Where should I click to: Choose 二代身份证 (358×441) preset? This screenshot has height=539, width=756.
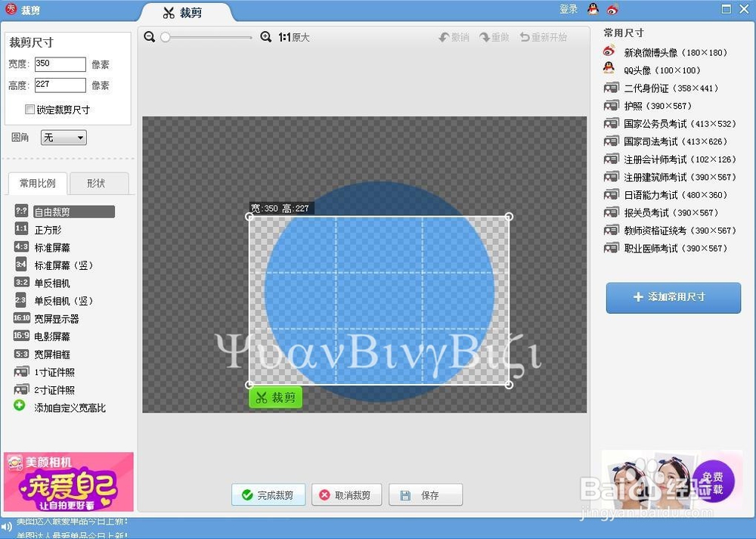661,88
